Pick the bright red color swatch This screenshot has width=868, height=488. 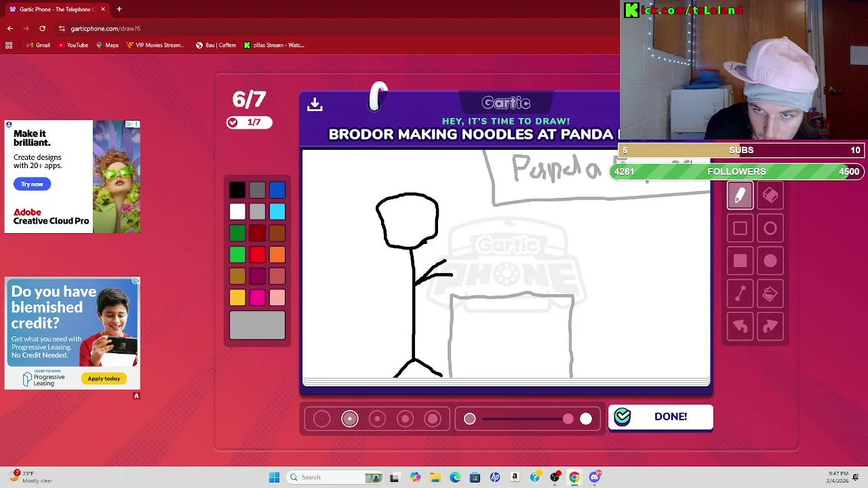click(257, 255)
